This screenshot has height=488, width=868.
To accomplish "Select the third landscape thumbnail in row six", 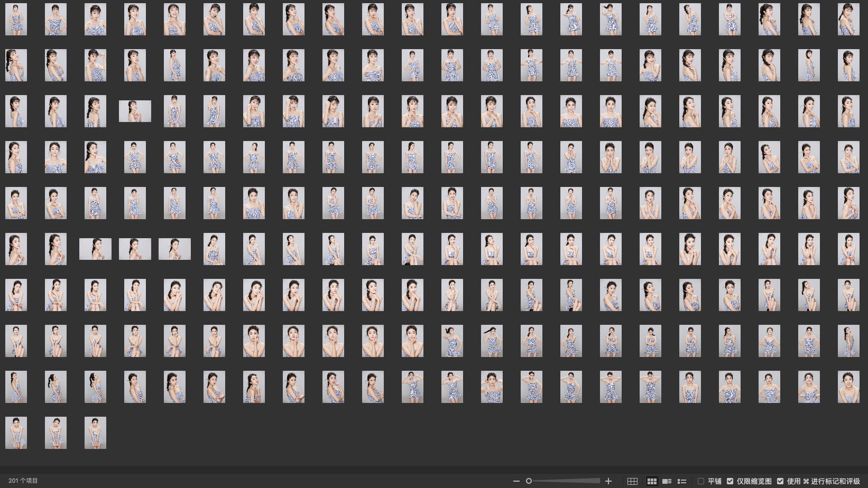I will point(174,249).
